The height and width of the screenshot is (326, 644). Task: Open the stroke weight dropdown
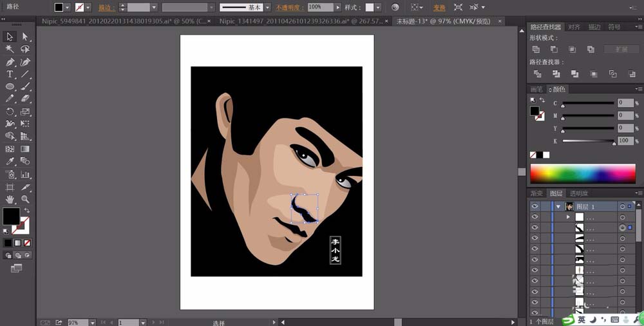pyautogui.click(x=154, y=7)
